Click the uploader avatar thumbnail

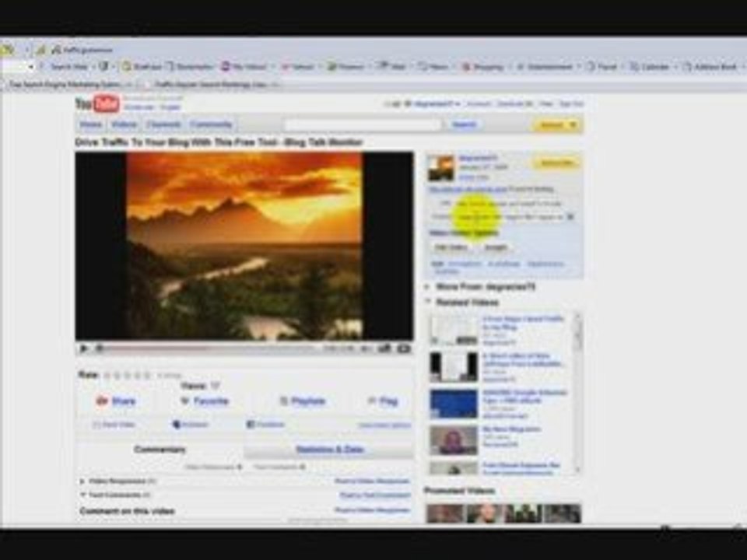tap(440, 168)
